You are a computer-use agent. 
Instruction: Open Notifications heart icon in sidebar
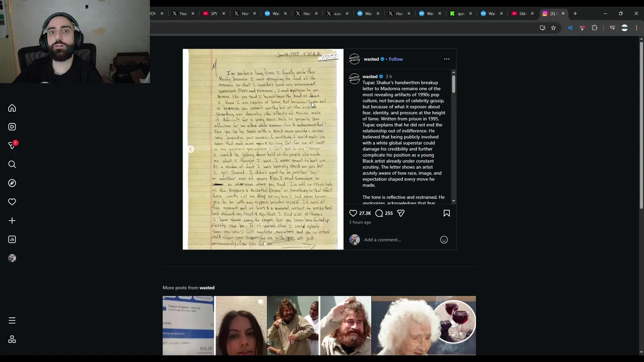coord(12,202)
